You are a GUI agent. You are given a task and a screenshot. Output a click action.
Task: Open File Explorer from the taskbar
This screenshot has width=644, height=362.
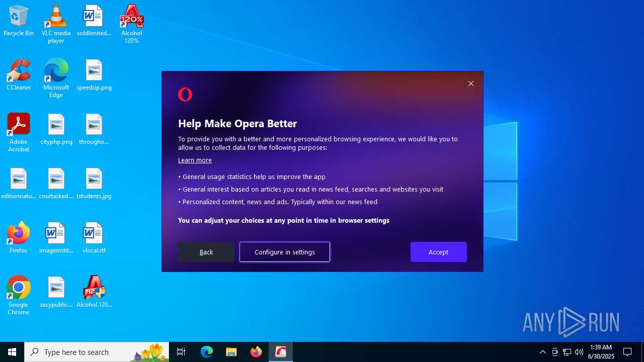coord(231,352)
